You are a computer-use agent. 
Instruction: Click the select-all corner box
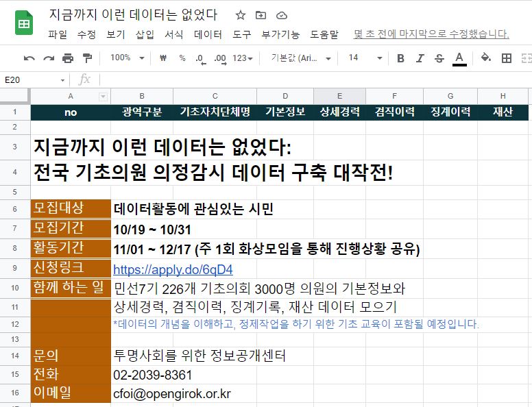pos(14,96)
